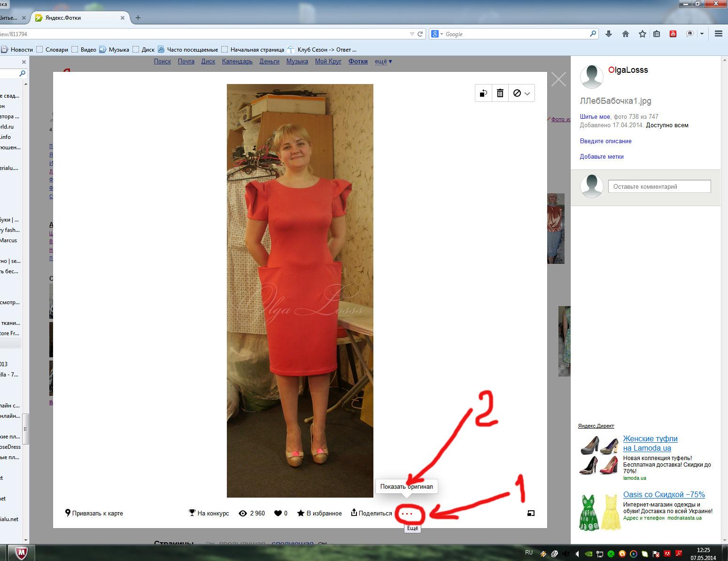Click the red YouTube toolbar icon
This screenshot has width=728, height=561.
pyautogui.click(x=673, y=34)
